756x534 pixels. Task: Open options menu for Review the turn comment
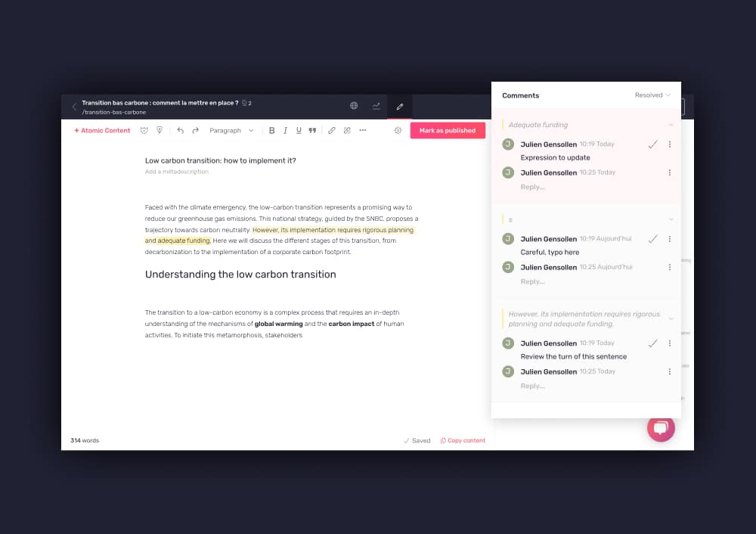(670, 343)
